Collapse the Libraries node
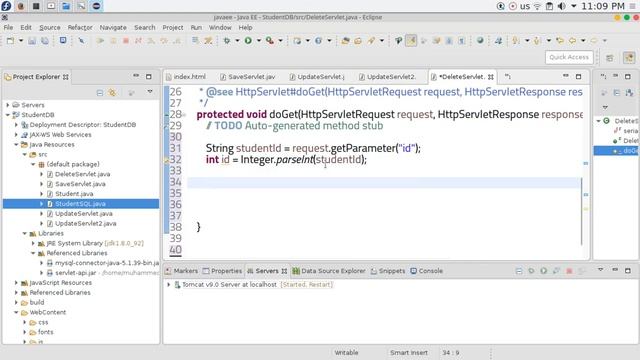 tap(25, 233)
